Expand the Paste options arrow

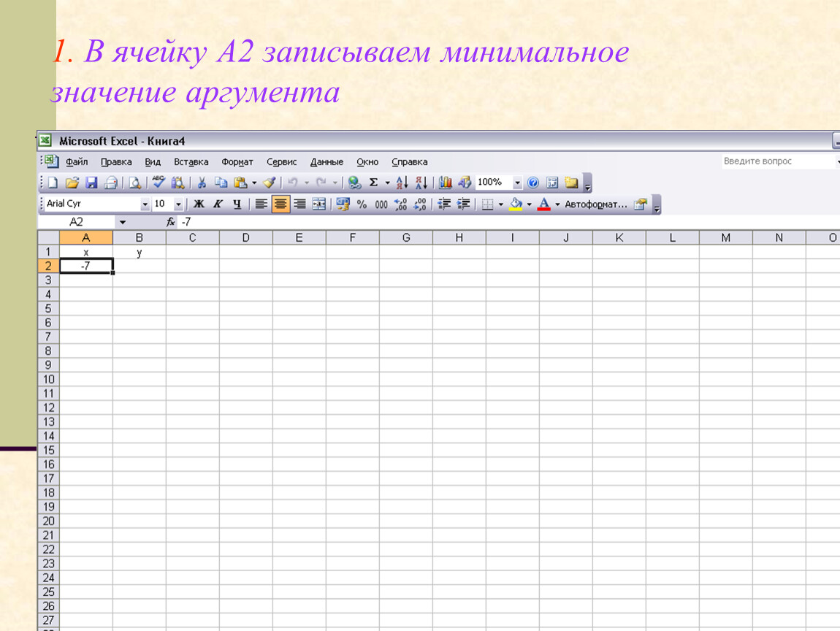pos(254,183)
